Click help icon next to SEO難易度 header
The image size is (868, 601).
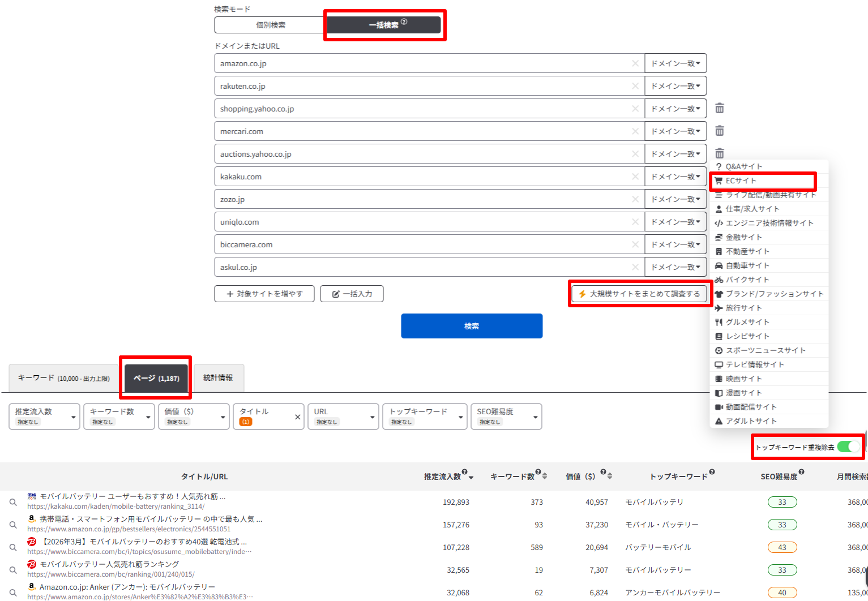pyautogui.click(x=801, y=472)
